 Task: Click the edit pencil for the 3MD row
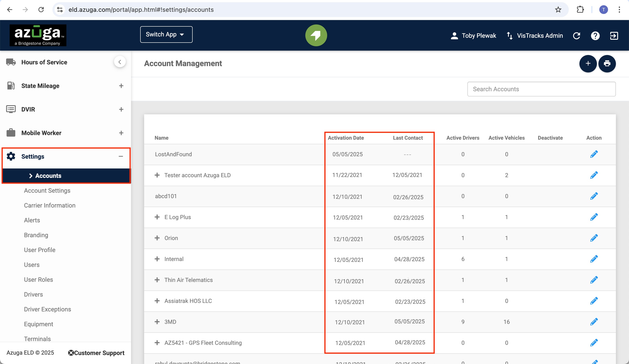(594, 322)
